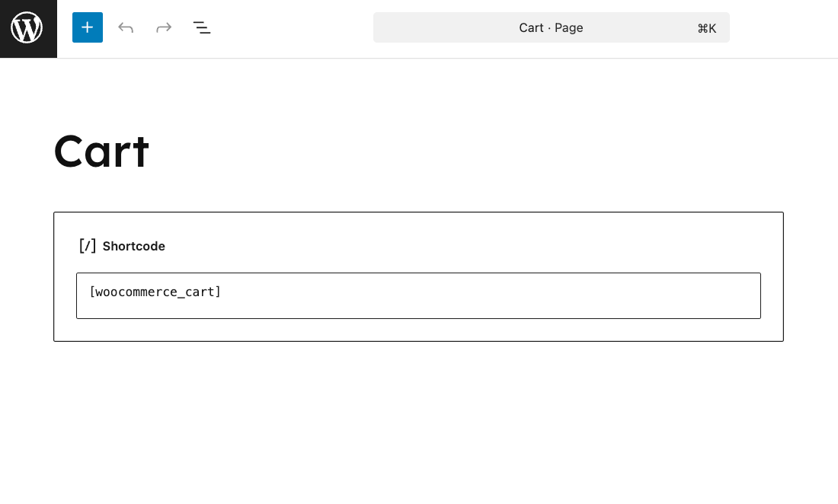Click the shortcode slash icon badge
Viewport: 838px width, 504px height.
point(87,245)
